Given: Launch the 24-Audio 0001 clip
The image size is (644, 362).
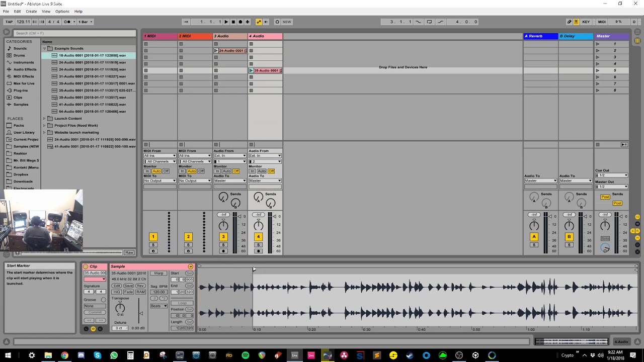Looking at the screenshot, I should coord(216,51).
